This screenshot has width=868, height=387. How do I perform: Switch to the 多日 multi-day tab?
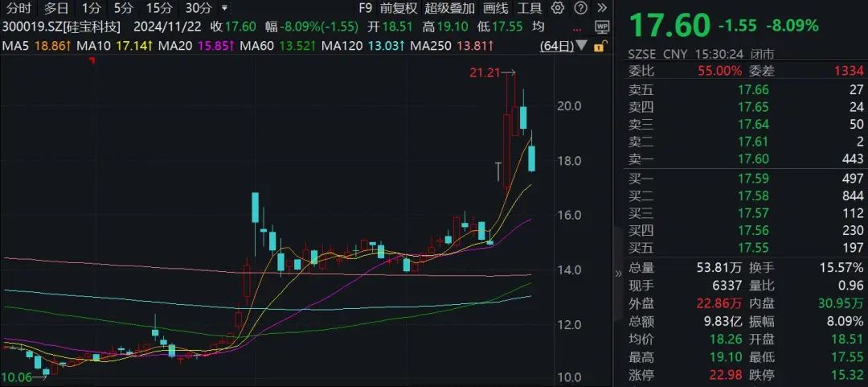point(56,8)
